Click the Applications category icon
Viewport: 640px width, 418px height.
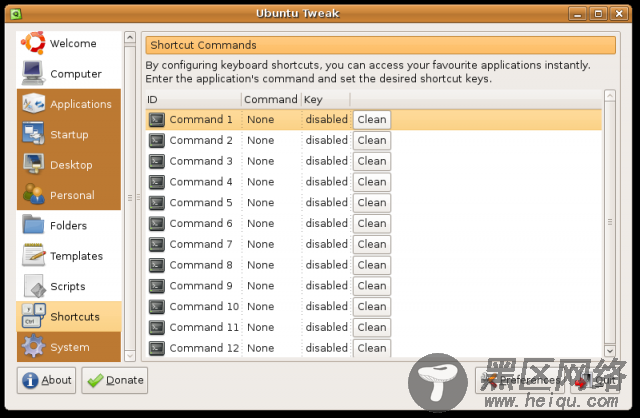(x=33, y=104)
